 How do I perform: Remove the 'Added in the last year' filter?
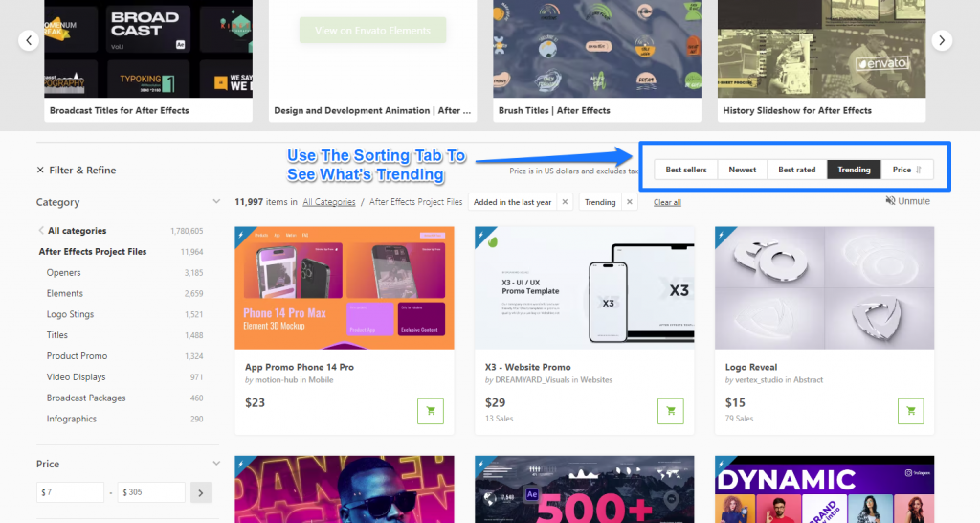click(x=565, y=202)
